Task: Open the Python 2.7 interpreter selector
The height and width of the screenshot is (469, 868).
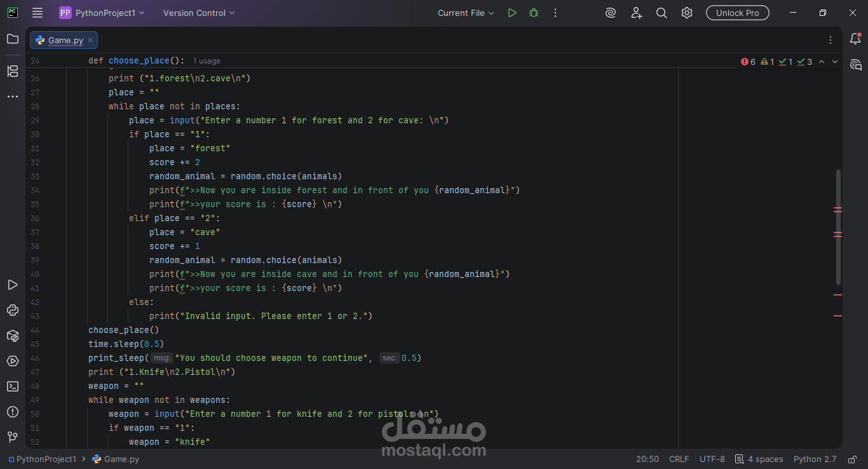Action: point(815,459)
